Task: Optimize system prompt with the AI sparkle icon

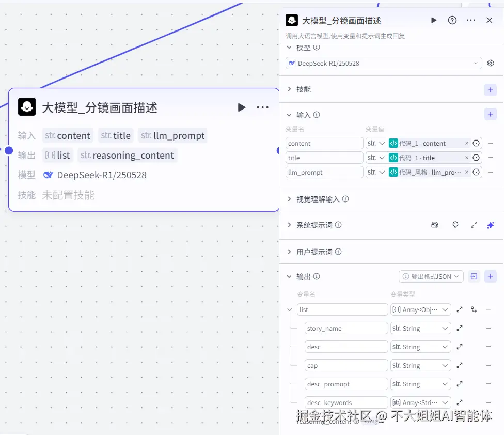Action: [x=490, y=225]
